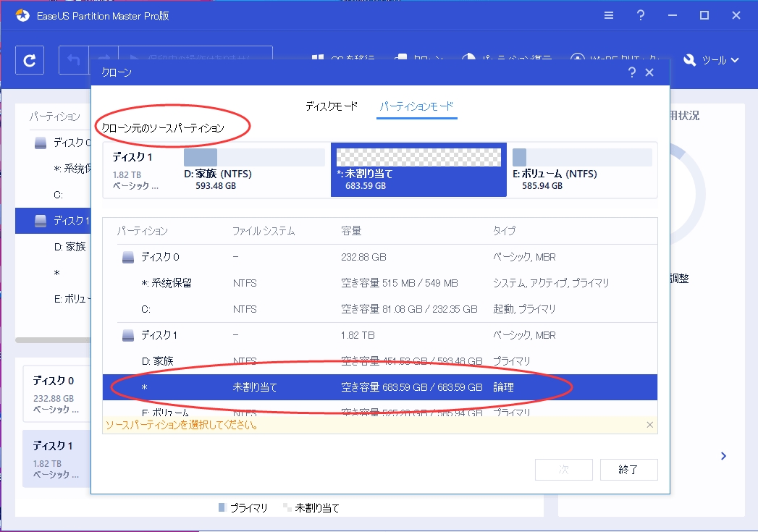The height and width of the screenshot is (532, 758).
Task: Open help from the main title bar question mark
Action: [x=641, y=15]
